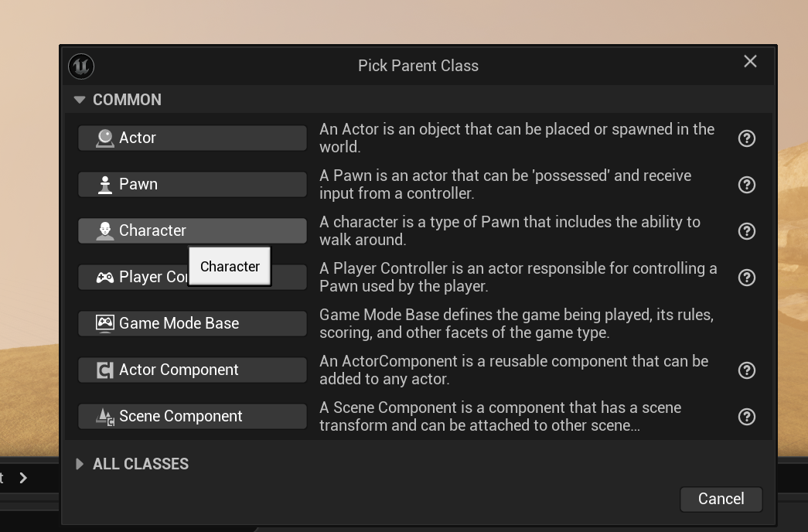Click the Pawn chess piece icon
Screen dimensions: 808x532
pyautogui.click(x=105, y=185)
